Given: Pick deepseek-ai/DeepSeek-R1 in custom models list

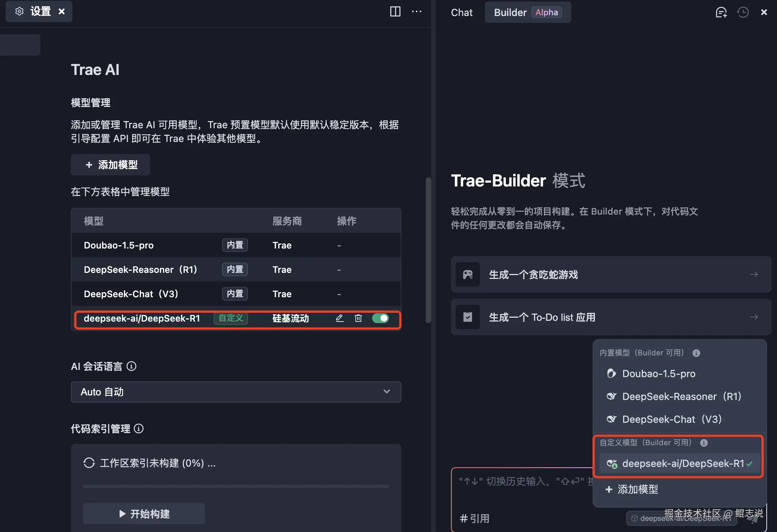Looking at the screenshot, I should click(679, 464).
